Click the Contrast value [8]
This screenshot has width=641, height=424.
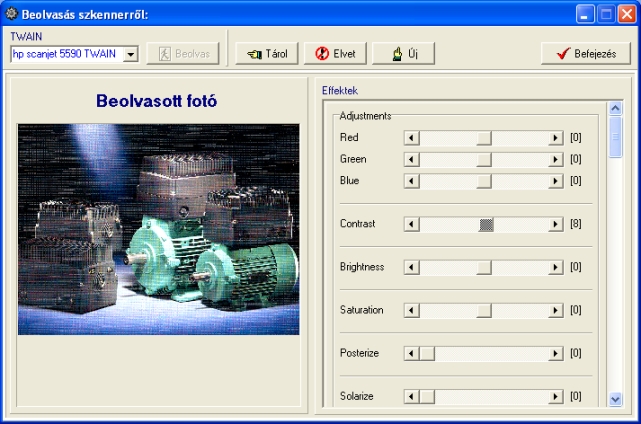coord(576,224)
